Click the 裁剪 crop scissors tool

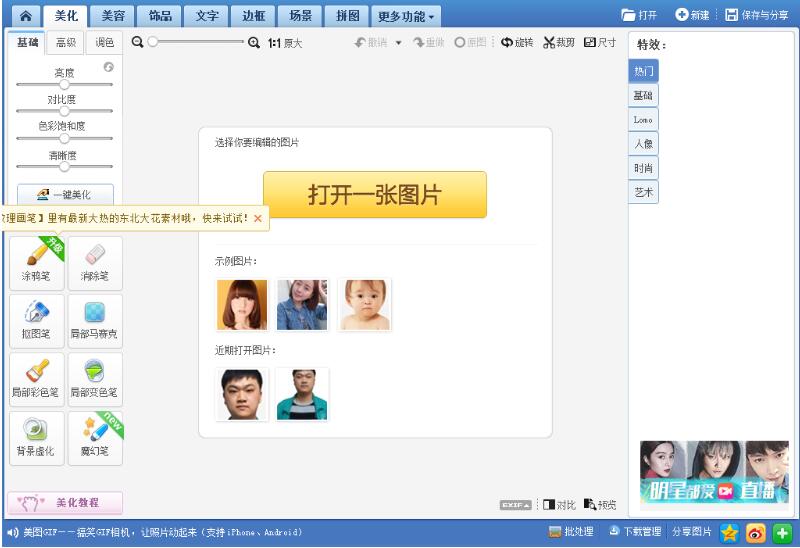(559, 42)
